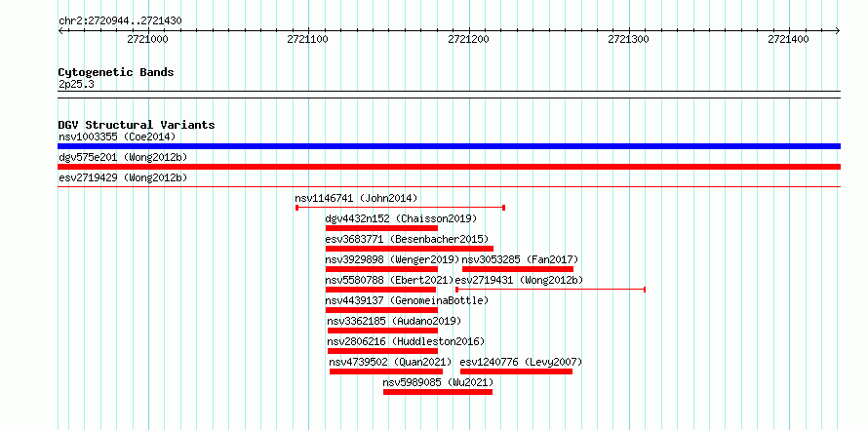Click the blue nsv1003355 variant bar
Image resolution: width=868 pixels, height=430 pixels.
point(449,146)
